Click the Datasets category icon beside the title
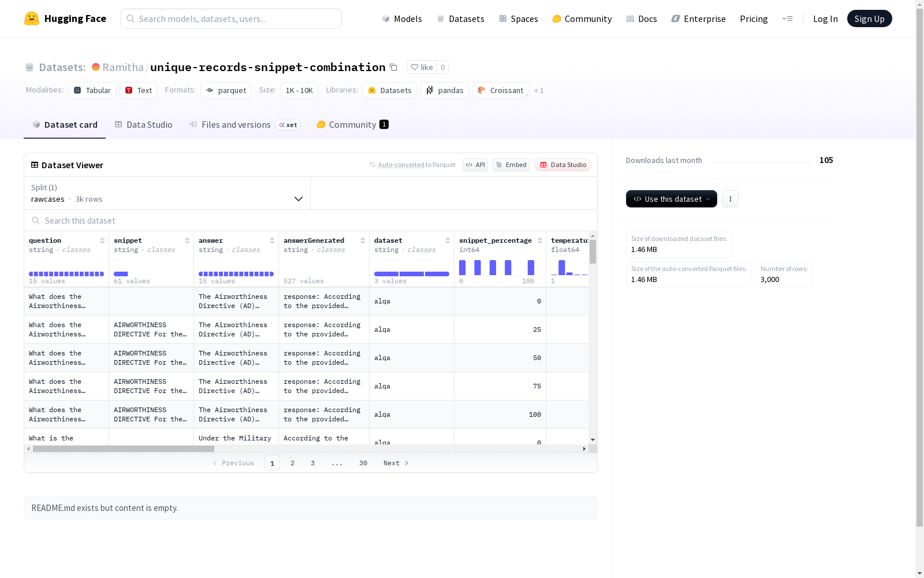The height and width of the screenshot is (578, 924). click(29, 68)
